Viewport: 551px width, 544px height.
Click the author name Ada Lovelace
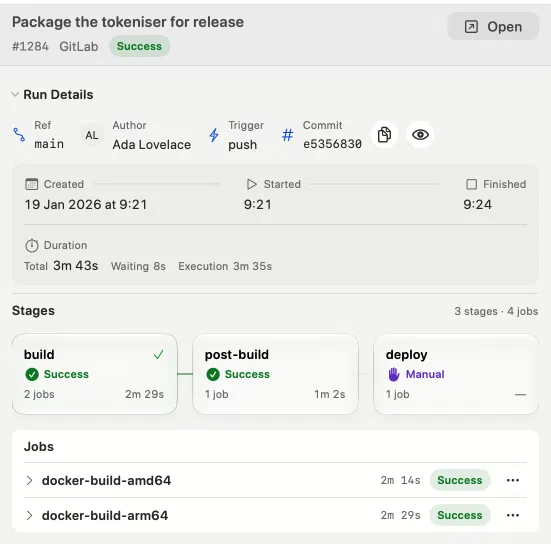coord(151,144)
